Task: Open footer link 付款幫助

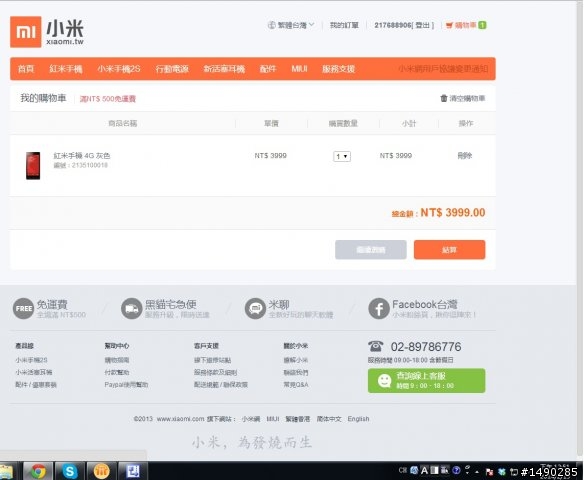Action: tap(117, 372)
